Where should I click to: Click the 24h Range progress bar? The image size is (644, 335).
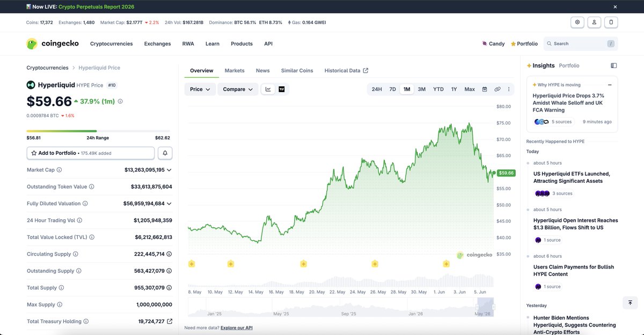pos(98,131)
